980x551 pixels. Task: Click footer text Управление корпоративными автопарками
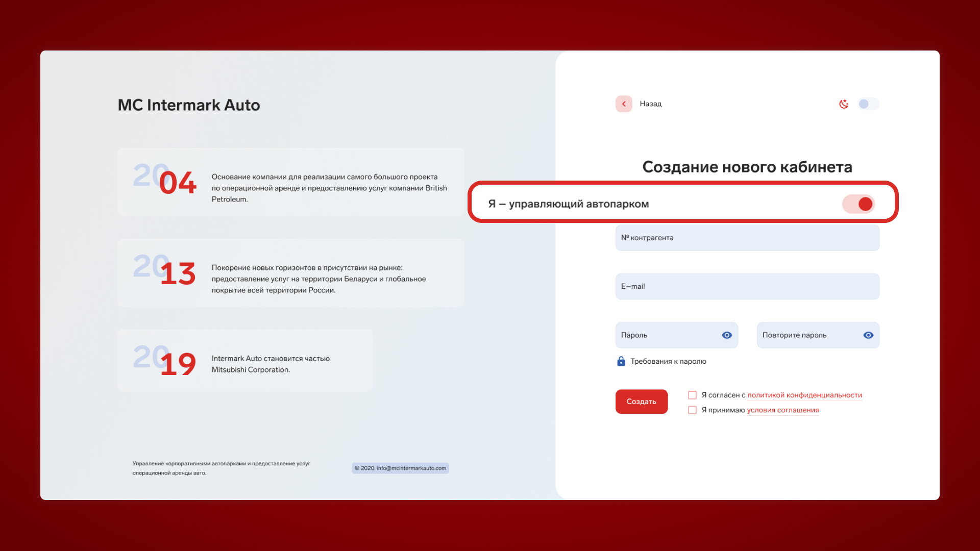[x=221, y=468]
